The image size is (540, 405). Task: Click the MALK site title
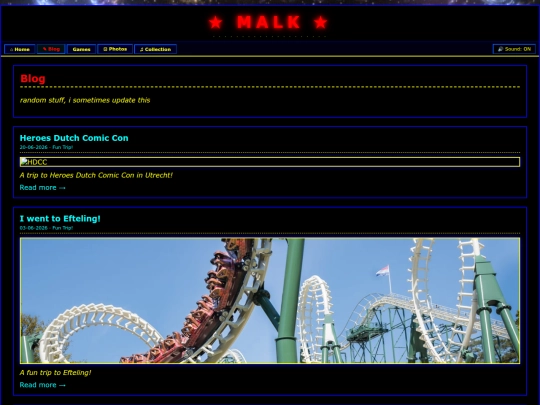pyautogui.click(x=268, y=22)
